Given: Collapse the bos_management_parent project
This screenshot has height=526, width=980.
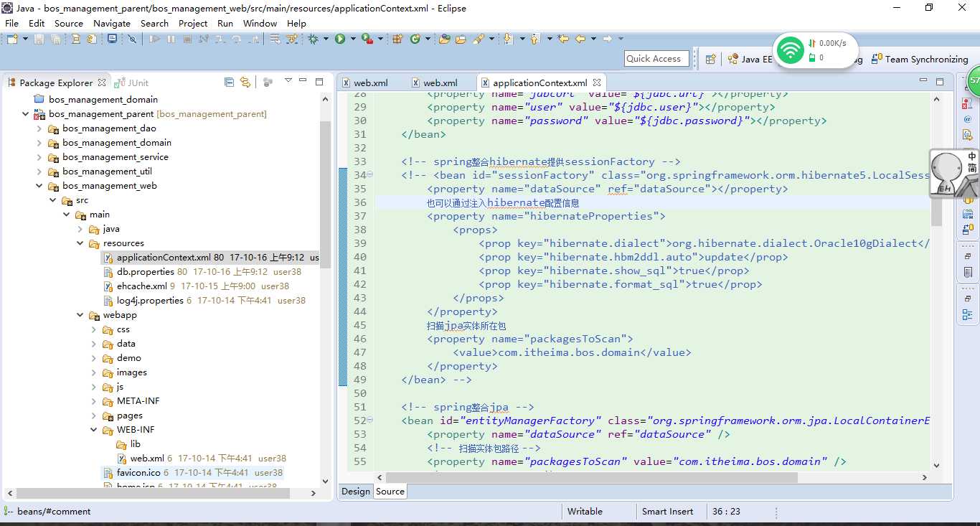Looking at the screenshot, I should click(x=26, y=113).
